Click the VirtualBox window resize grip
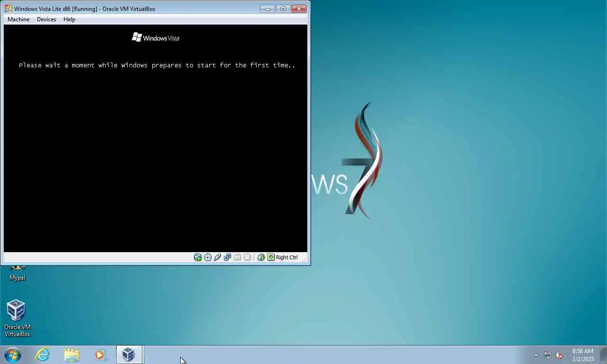 (306, 260)
